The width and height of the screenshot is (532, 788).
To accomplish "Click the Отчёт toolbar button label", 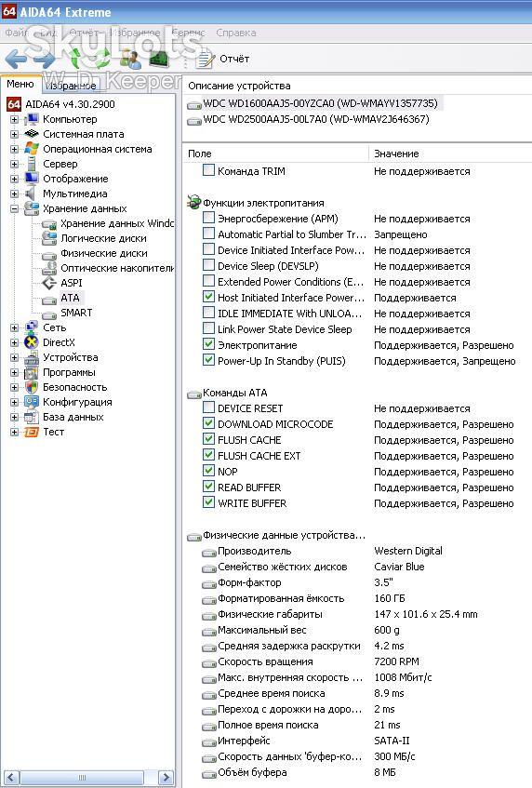I will pos(234,59).
